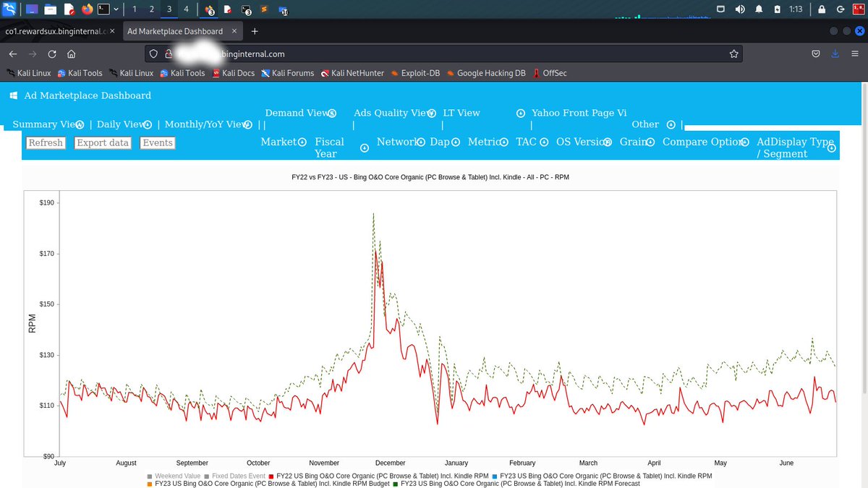Viewport: 868px width, 488px height.
Task: Open the terminal emulator panel launcher
Action: tap(105, 9)
